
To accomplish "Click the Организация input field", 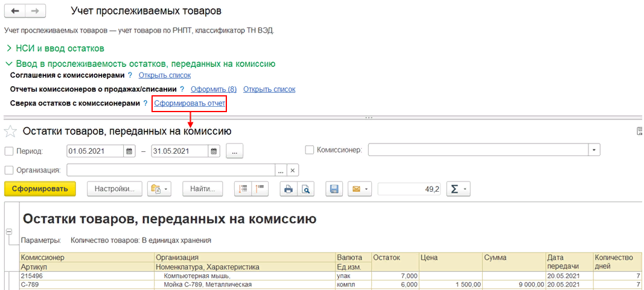I will pos(170,170).
